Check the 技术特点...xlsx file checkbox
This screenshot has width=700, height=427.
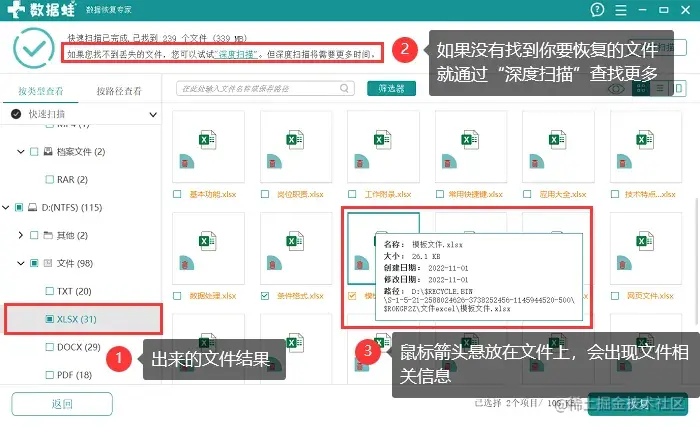click(615, 194)
